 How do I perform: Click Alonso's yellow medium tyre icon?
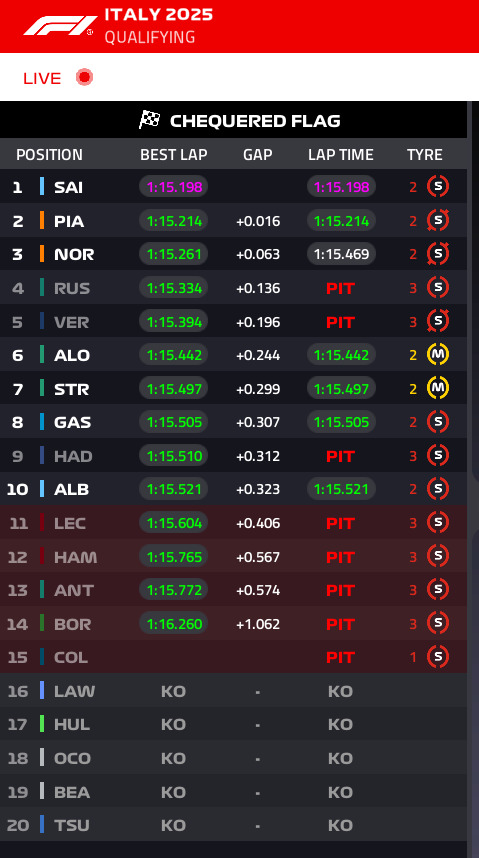(438, 355)
